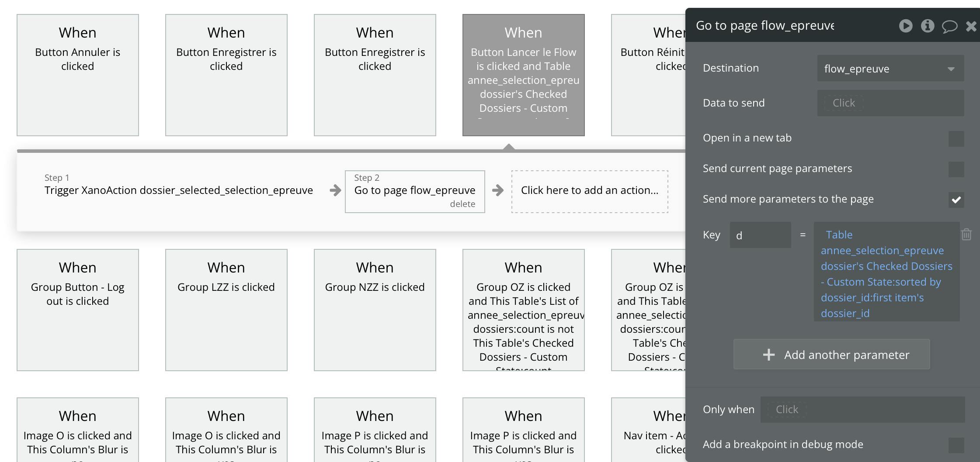Run the action with the play icon
The height and width of the screenshot is (462, 980).
(x=906, y=26)
